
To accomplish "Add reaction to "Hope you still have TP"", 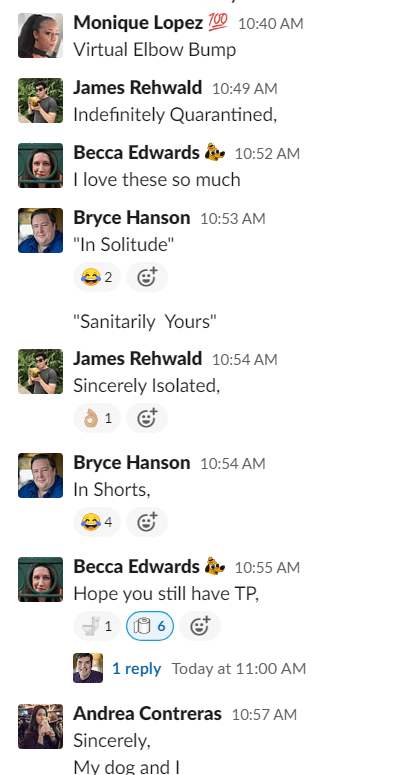I will coord(200,626).
